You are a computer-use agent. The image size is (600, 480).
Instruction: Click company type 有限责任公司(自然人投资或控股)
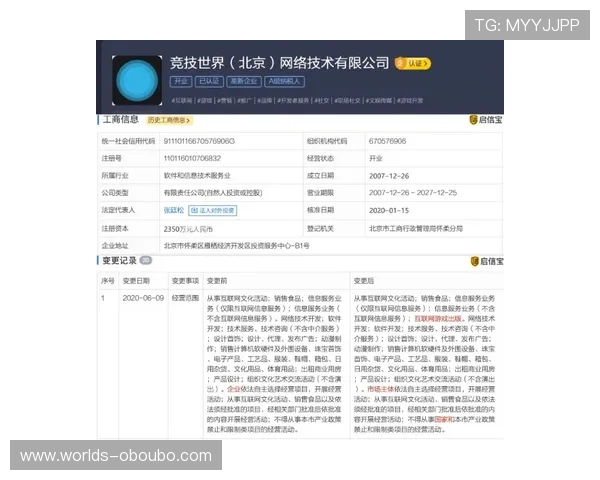(x=213, y=193)
